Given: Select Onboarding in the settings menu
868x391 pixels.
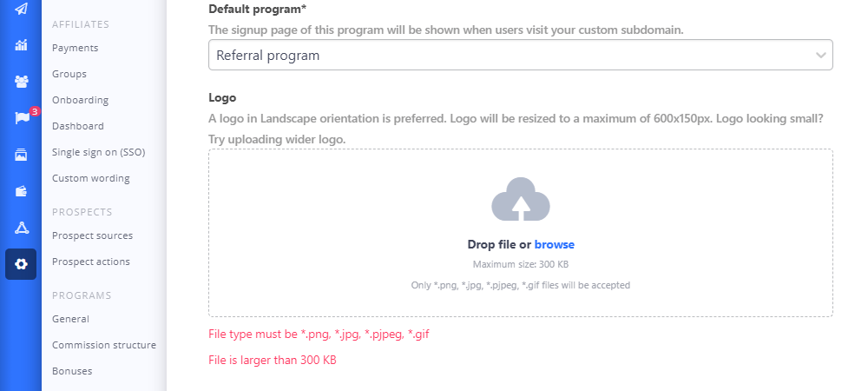Looking at the screenshot, I should (80, 100).
